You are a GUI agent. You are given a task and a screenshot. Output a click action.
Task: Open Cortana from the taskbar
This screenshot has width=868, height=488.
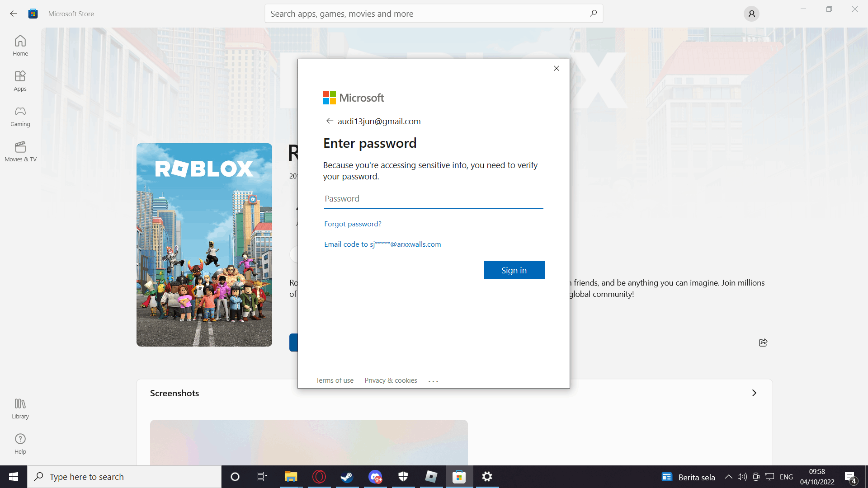tap(235, 477)
